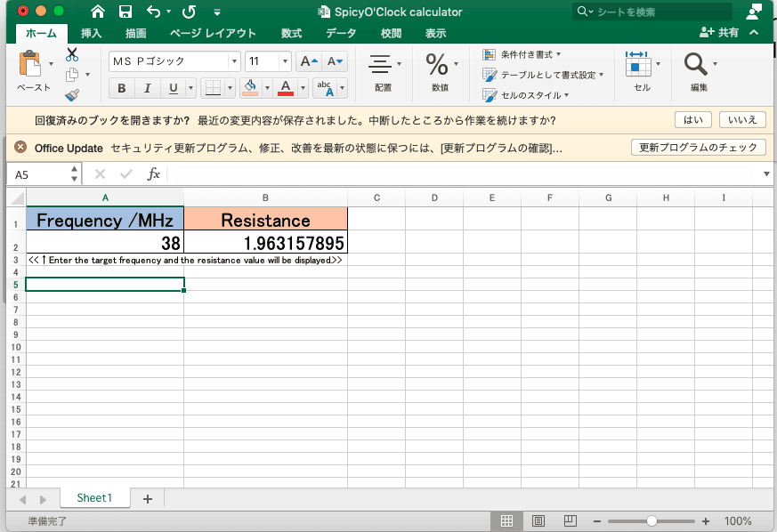Open the 編集 editing menu
The height and width of the screenshot is (532, 777).
700,72
